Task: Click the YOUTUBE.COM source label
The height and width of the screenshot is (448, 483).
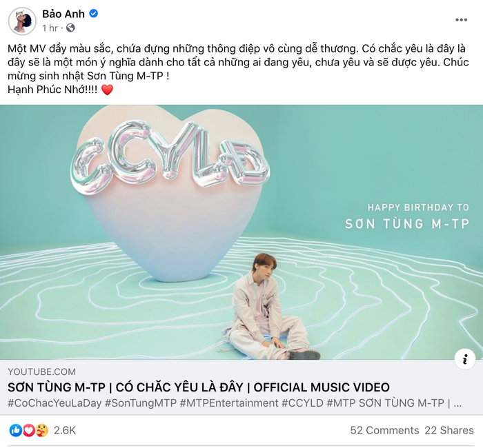Action: pyautogui.click(x=41, y=372)
